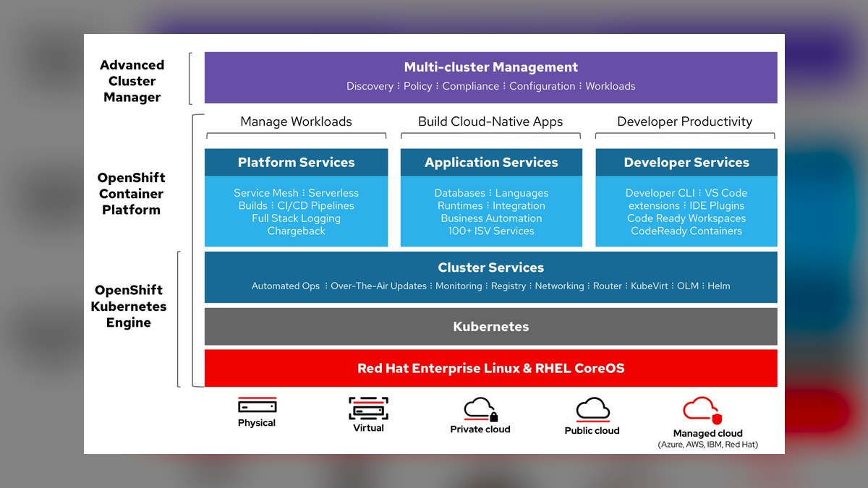Click the OpenShift Container Platform label
Image resolution: width=868 pixels, height=488 pixels.
click(132, 194)
